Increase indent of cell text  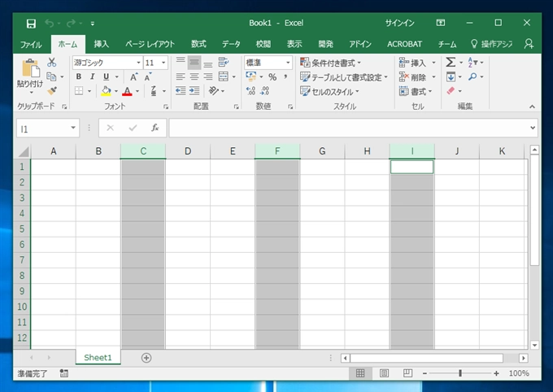coord(194,91)
